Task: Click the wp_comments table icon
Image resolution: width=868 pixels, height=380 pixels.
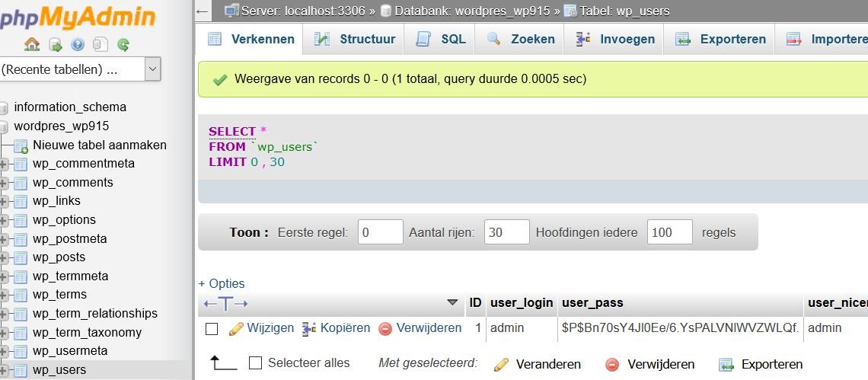Action: pyautogui.click(x=21, y=183)
